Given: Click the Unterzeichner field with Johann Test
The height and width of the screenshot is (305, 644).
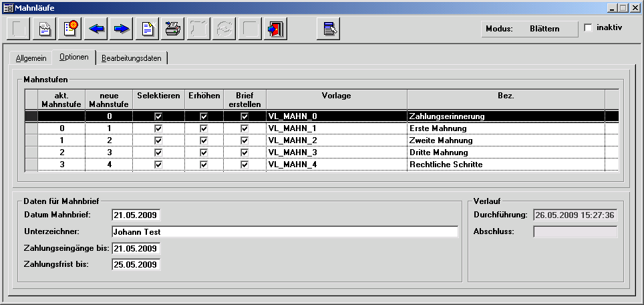Looking at the screenshot, I should [285, 232].
